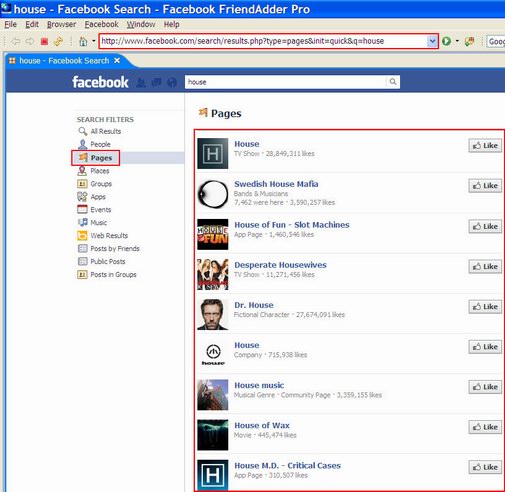
Task: Open the dropdown arrow next to Go button
Action: tap(457, 41)
